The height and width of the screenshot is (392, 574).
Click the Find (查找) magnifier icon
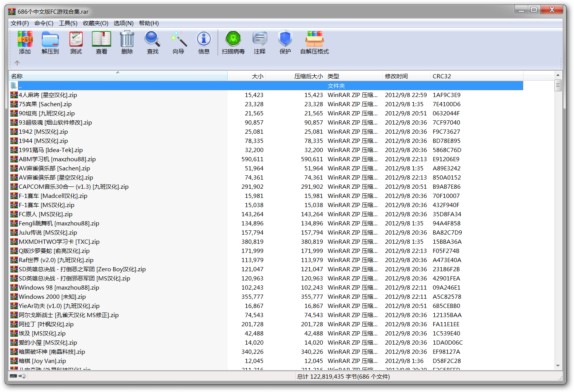pos(152,39)
